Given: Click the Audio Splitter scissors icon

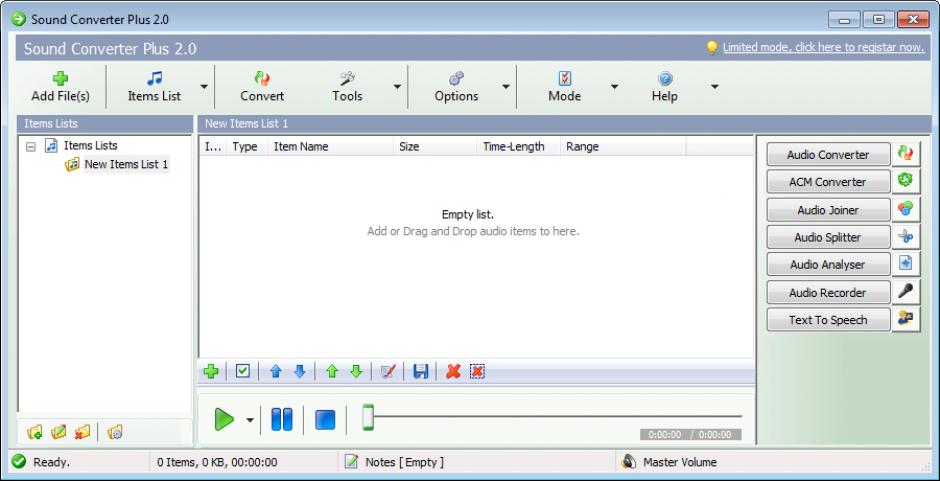Looking at the screenshot, I should 905,237.
